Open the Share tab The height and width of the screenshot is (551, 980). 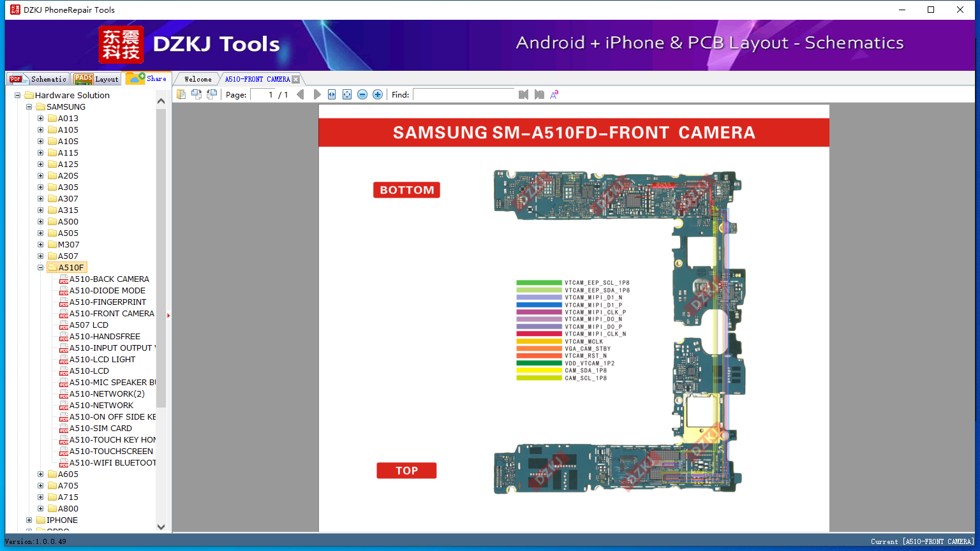pos(147,78)
